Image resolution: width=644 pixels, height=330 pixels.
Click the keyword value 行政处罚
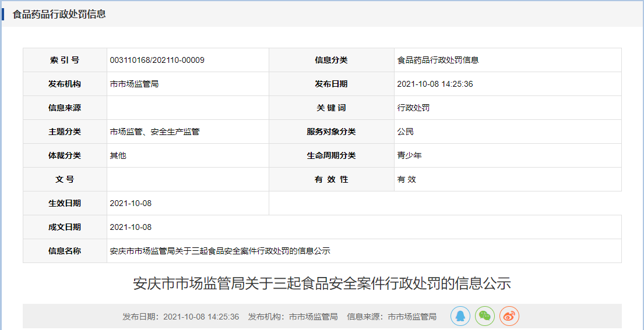click(414, 108)
